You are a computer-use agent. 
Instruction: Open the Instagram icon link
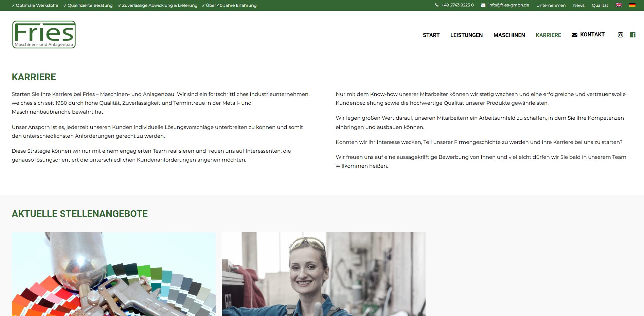620,35
